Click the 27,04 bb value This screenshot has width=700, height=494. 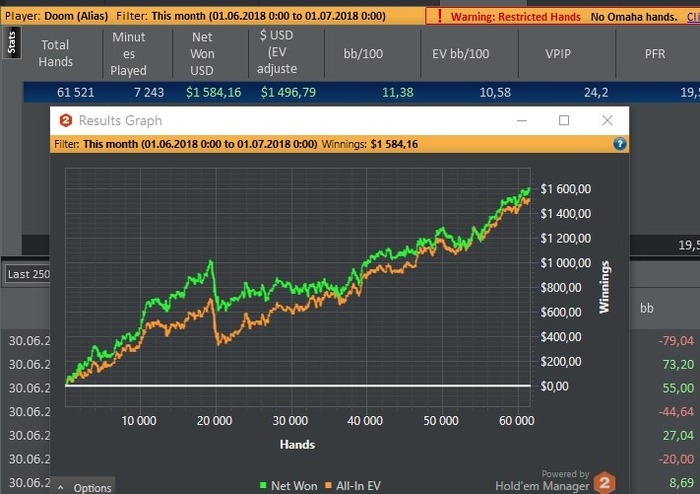tap(678, 435)
